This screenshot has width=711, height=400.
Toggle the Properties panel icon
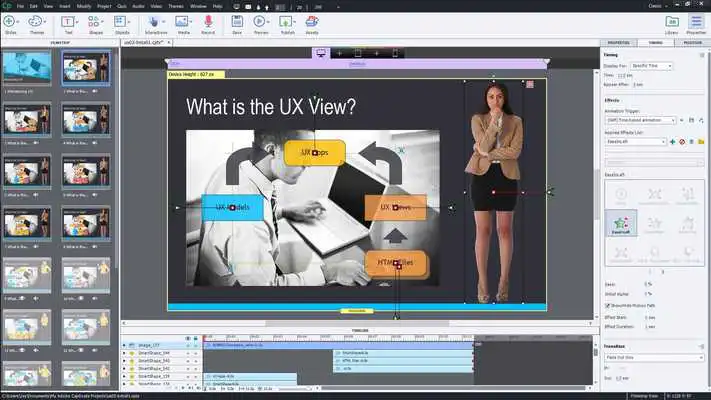(697, 20)
